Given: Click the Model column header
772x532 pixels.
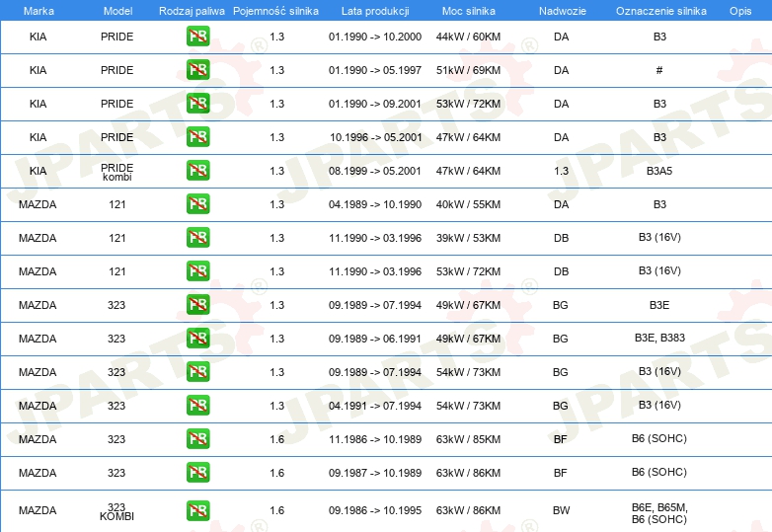Looking at the screenshot, I should [x=117, y=11].
